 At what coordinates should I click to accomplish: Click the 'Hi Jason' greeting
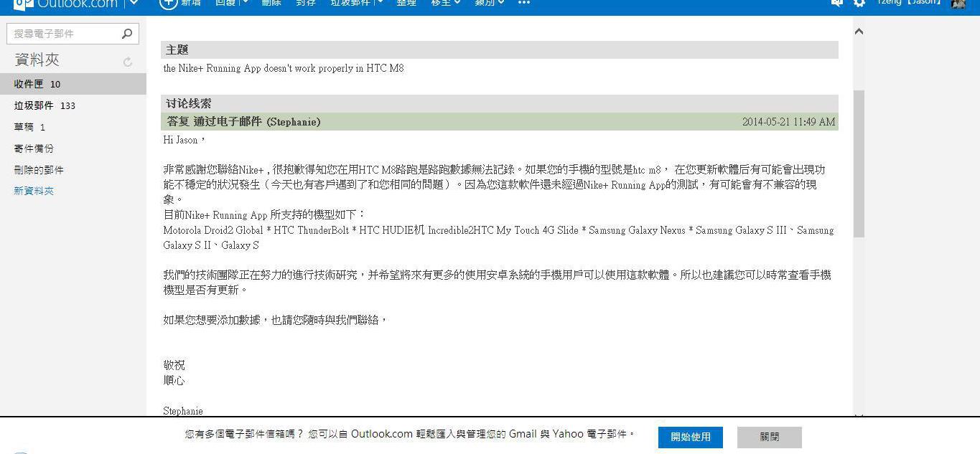pos(185,140)
